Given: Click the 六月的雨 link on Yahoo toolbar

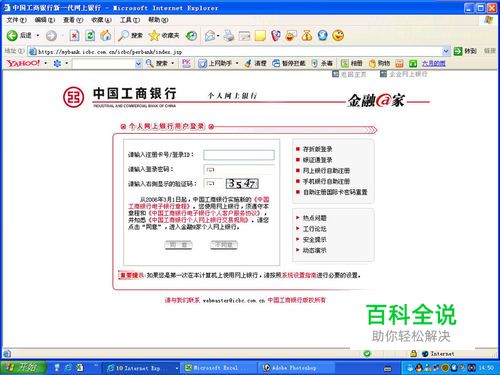Looking at the screenshot, I should click(x=433, y=63).
